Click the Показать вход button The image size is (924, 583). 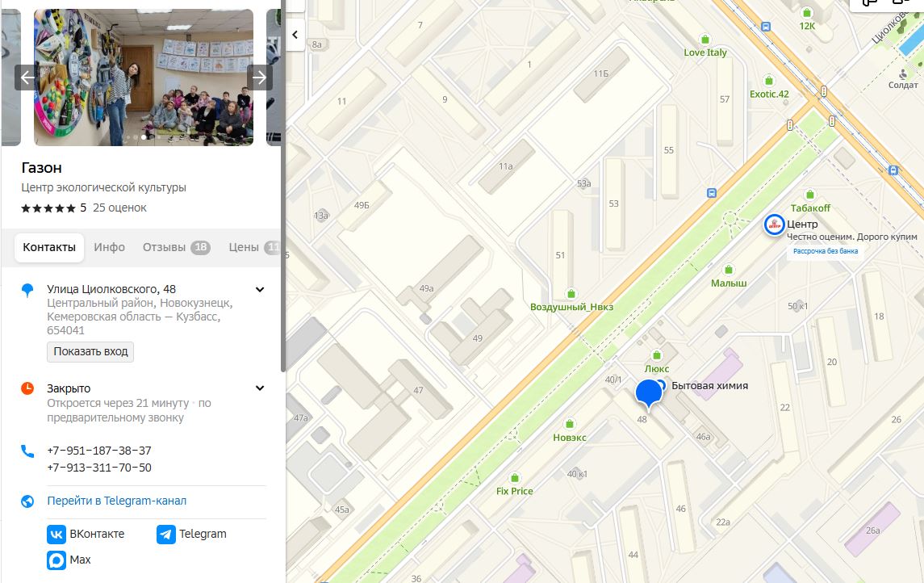click(x=90, y=352)
